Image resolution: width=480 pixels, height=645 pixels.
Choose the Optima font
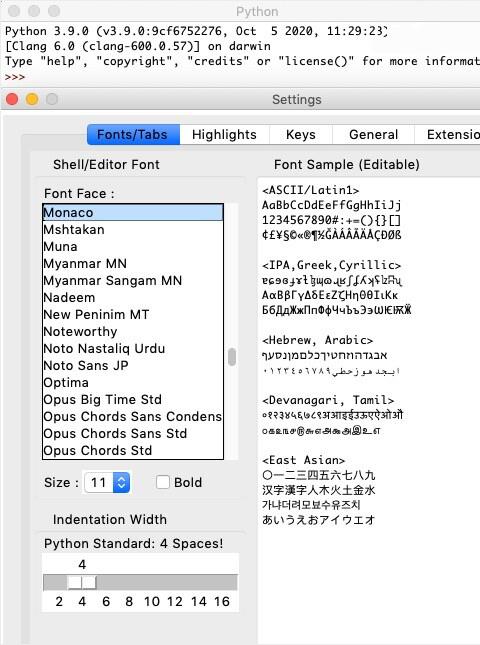coord(133,383)
